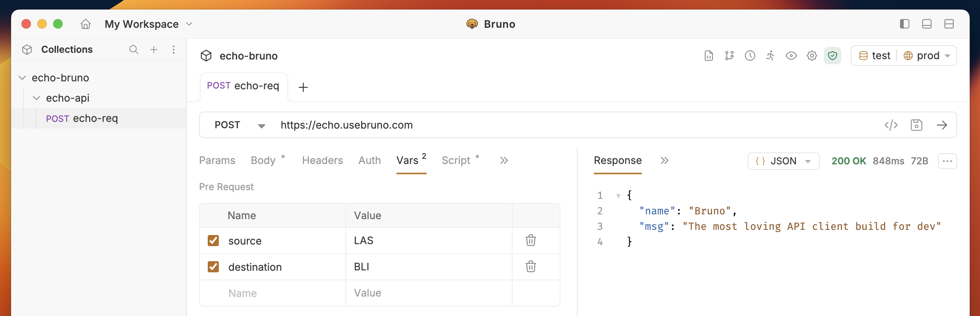Switch to the Body tab

click(x=263, y=160)
